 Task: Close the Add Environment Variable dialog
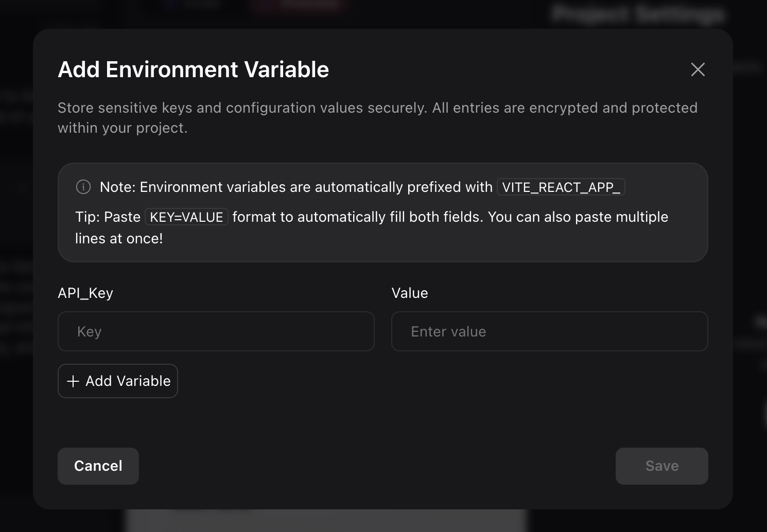click(x=698, y=69)
